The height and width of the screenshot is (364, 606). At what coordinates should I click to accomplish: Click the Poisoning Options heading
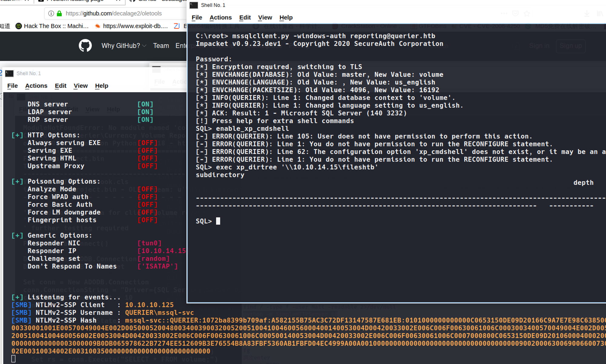pyautogui.click(x=56, y=182)
